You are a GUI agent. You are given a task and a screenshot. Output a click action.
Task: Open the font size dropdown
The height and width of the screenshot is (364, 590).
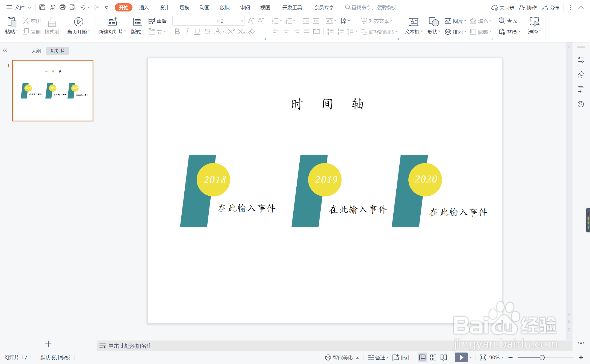coord(242,21)
